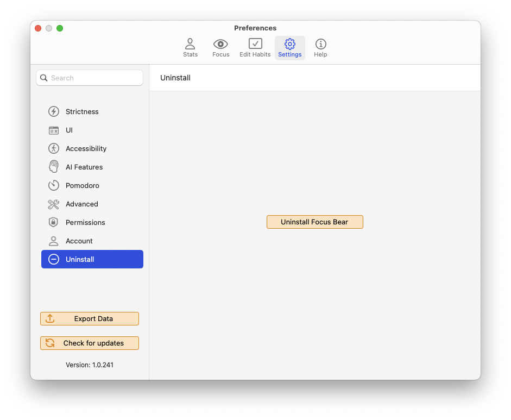Switch to the Help tab label
511x420 pixels.
(x=321, y=54)
